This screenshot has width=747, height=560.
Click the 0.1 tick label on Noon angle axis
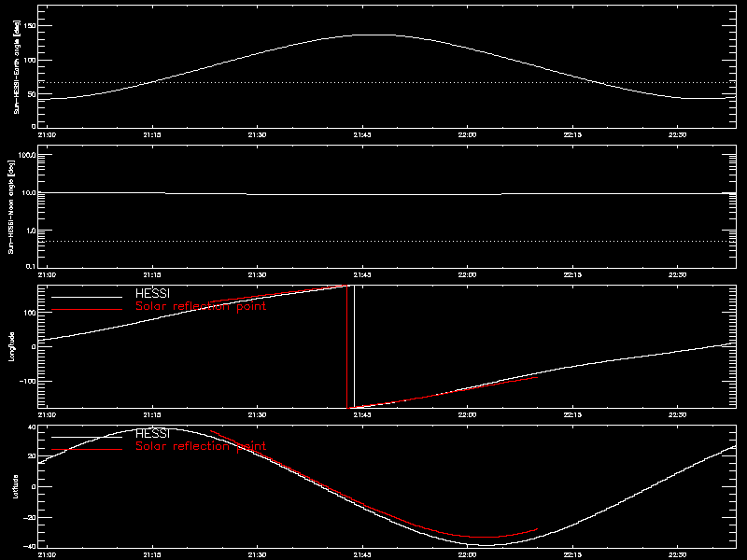tap(31, 266)
